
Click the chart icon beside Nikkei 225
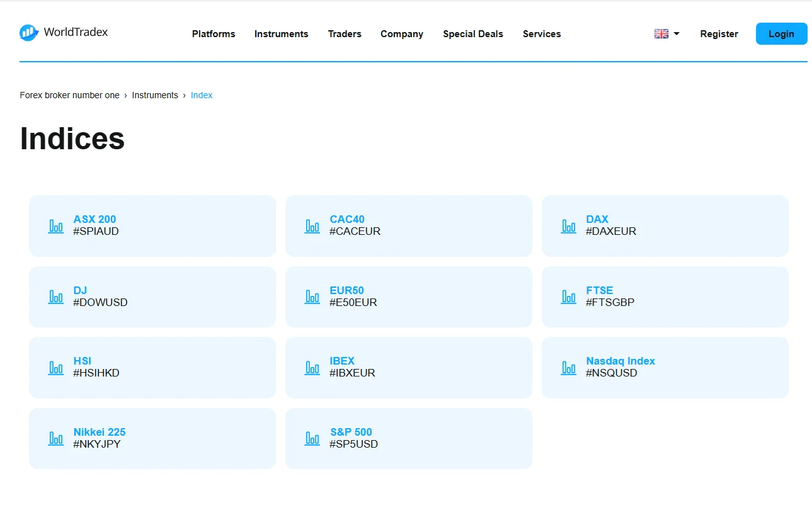(56, 438)
